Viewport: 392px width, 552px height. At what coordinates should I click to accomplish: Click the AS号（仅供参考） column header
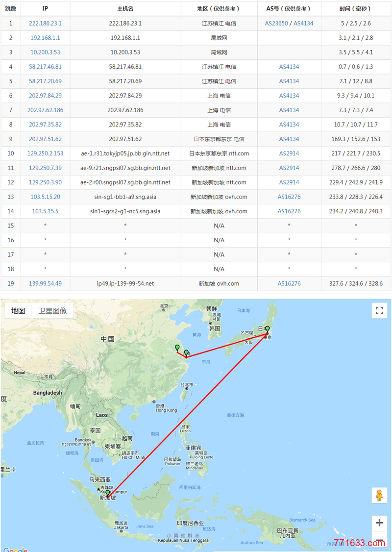pos(289,9)
